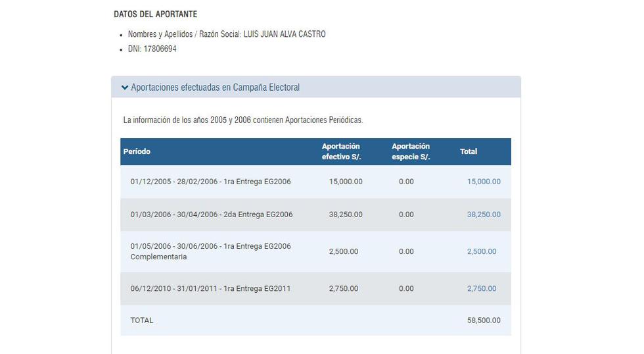The image size is (644, 354).
Task: Select the 2da Entrega EG2006 row period
Action: [212, 215]
